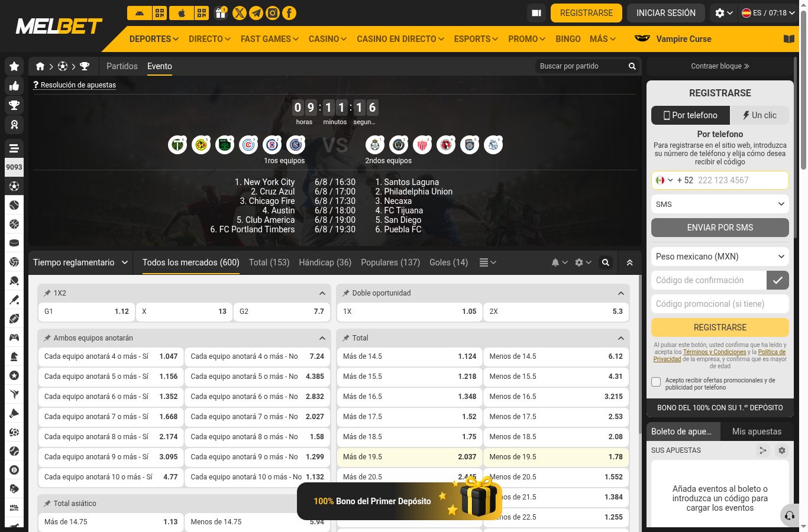The width and height of the screenshot is (808, 532).
Task: Click the gift bonus icon in header
Action: 221,13
